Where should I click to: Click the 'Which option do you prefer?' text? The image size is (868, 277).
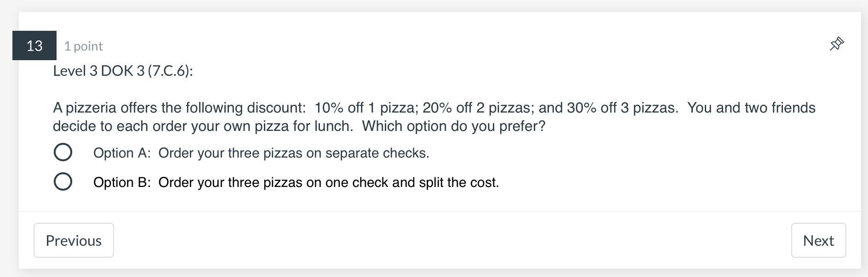[x=453, y=126]
